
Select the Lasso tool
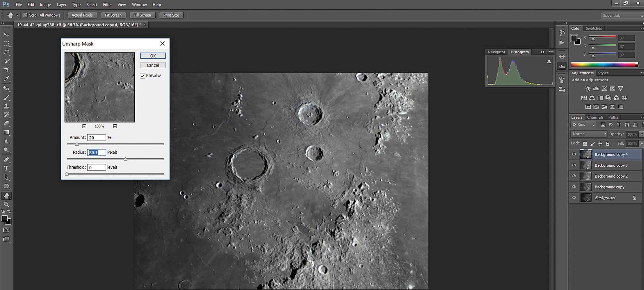(x=6, y=52)
